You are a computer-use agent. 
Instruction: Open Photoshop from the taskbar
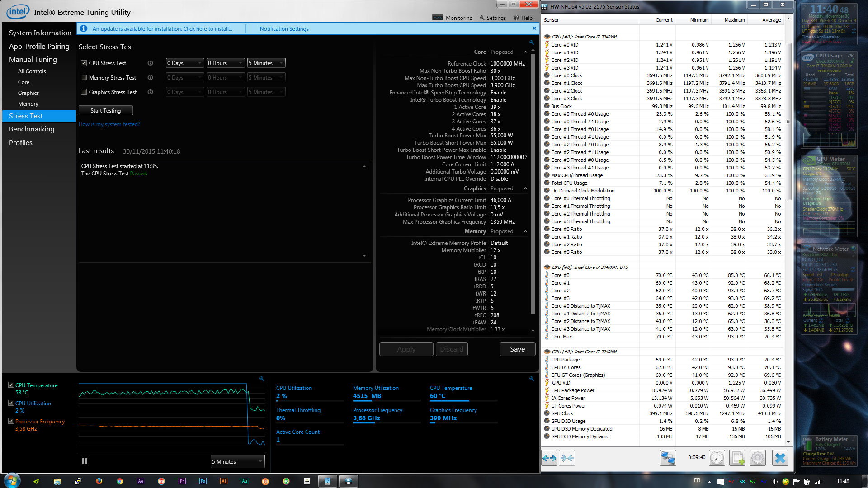203,481
